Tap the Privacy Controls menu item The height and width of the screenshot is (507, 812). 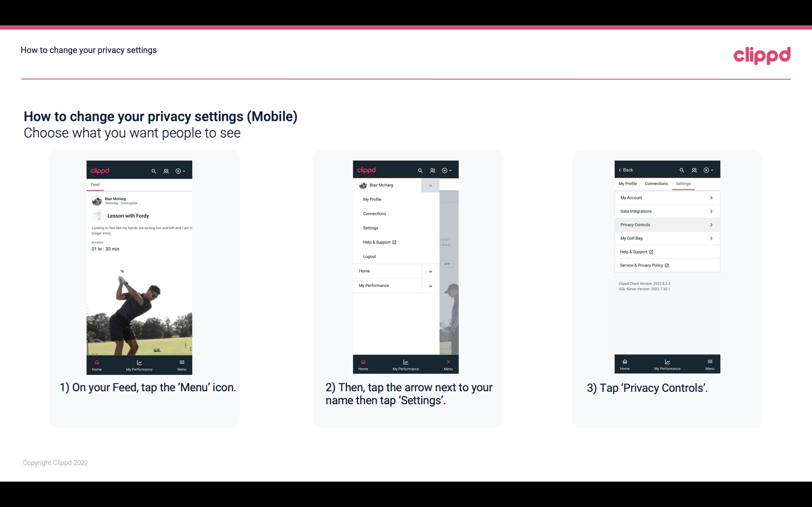(x=666, y=224)
